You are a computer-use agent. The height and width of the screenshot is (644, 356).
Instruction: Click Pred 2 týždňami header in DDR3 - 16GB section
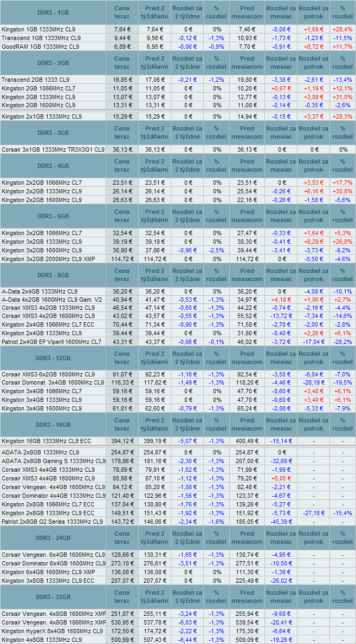154,424
